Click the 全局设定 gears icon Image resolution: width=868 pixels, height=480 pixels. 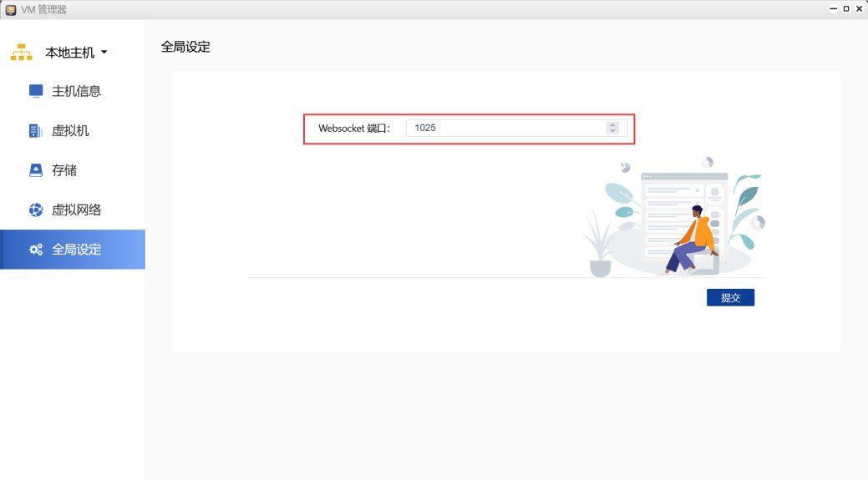tap(36, 250)
